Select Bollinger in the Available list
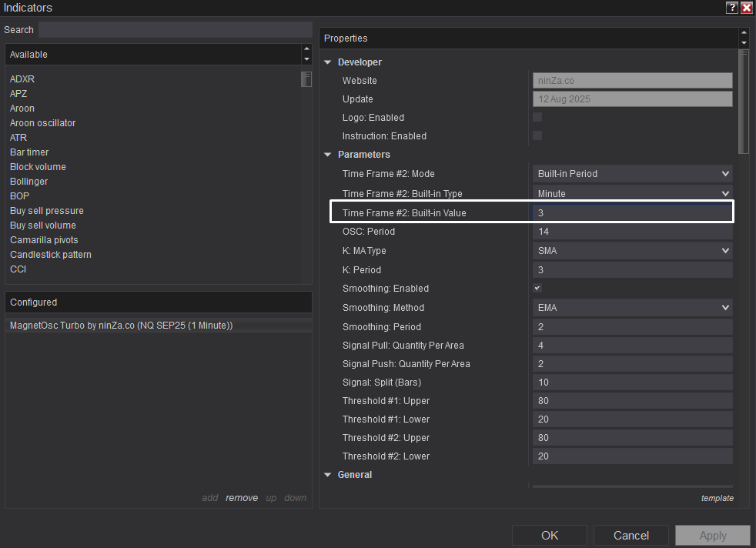This screenshot has width=756, height=548. 28,182
